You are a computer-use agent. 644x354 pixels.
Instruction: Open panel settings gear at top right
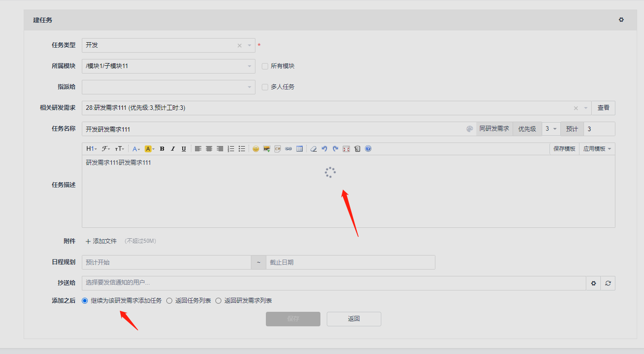[x=621, y=20]
